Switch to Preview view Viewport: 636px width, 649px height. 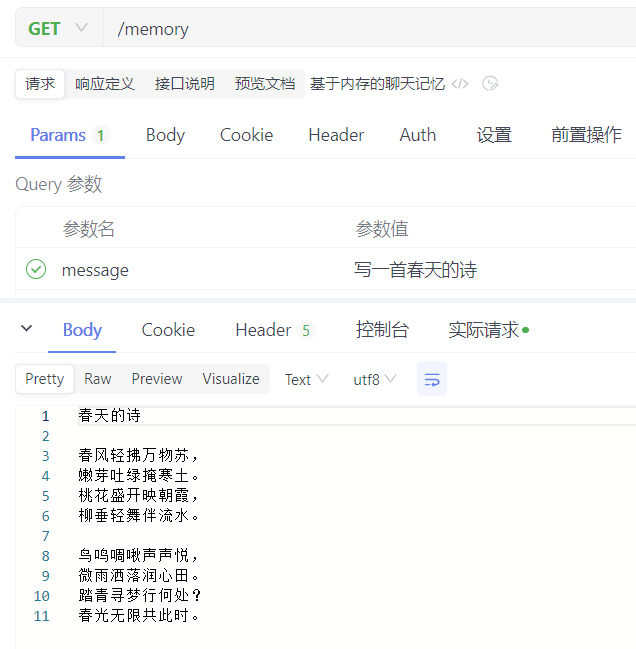pos(157,379)
